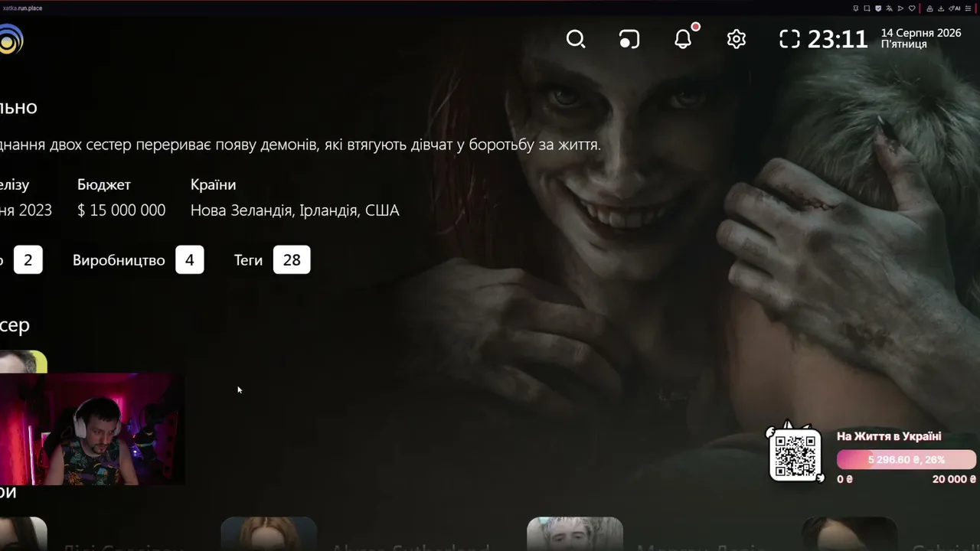Viewport: 980px width, 551px height.
Task: Open the settings gear
Action: pyautogui.click(x=737, y=39)
